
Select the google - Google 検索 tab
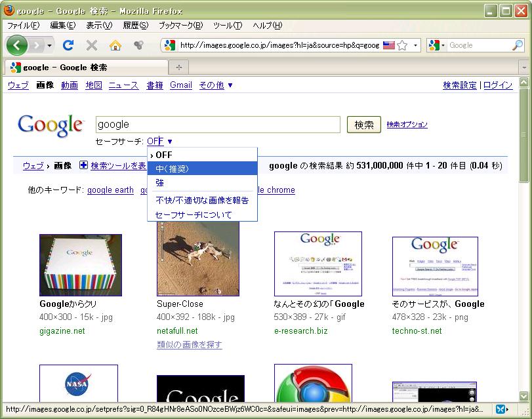pyautogui.click(x=87, y=67)
